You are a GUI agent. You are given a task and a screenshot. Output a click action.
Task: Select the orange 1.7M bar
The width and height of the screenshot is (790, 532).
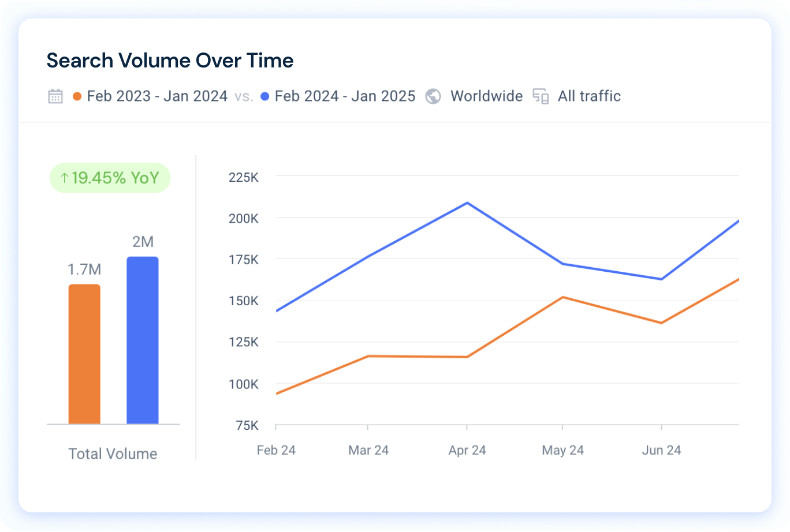tap(84, 353)
